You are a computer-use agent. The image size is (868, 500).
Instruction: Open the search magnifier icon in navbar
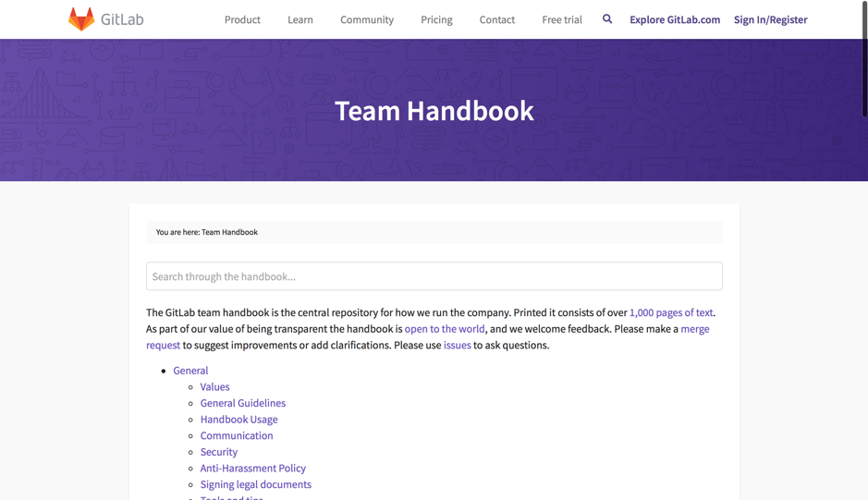pos(607,18)
